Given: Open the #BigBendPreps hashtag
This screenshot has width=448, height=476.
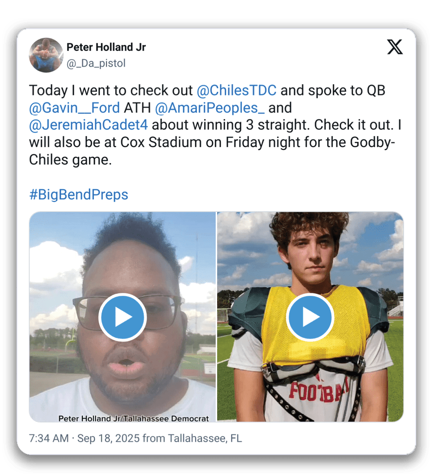Looking at the screenshot, I should pos(79,194).
